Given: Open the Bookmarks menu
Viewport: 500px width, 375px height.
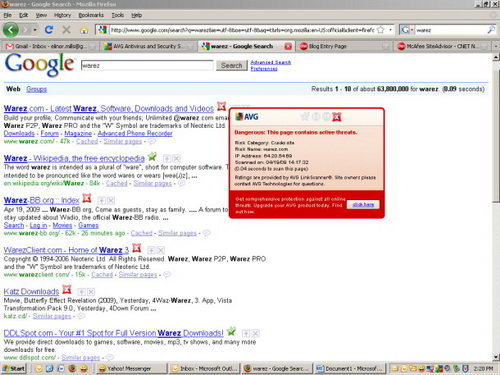Looking at the screenshot, I should (91, 15).
